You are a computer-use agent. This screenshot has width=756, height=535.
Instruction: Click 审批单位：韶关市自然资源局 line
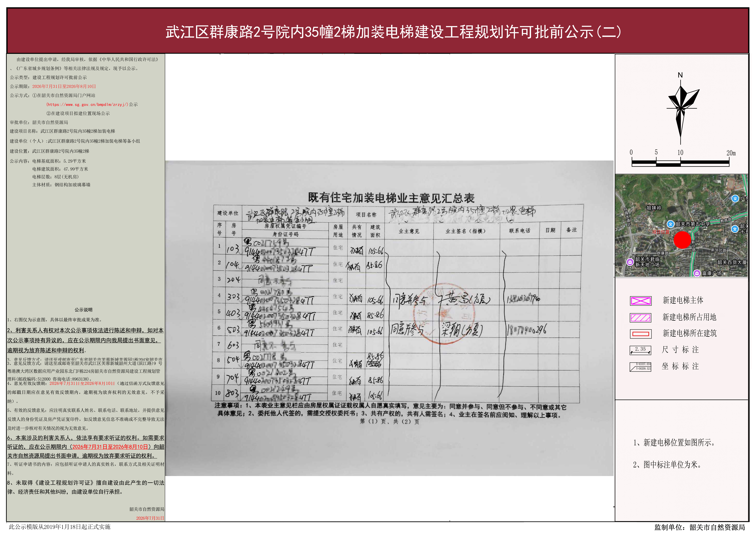(x=39, y=122)
